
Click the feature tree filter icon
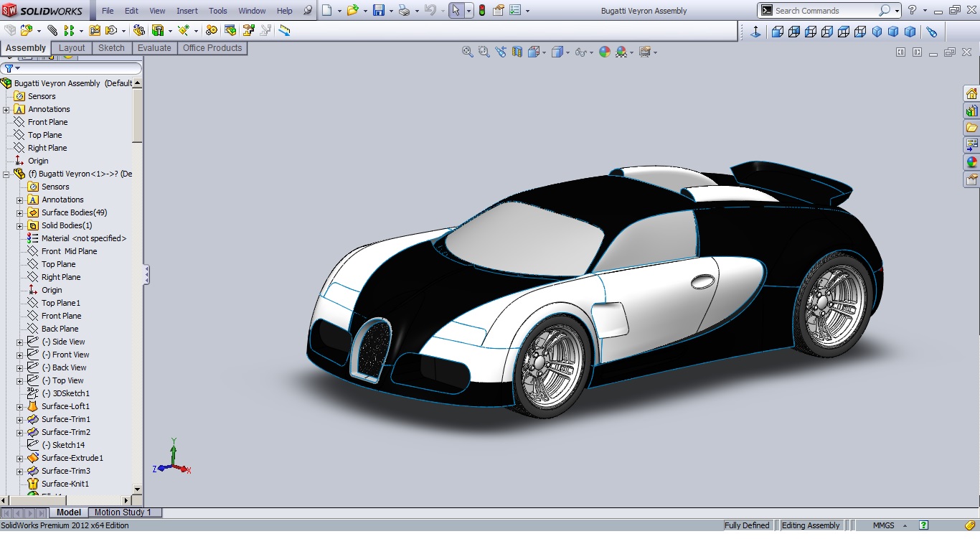click(9, 68)
